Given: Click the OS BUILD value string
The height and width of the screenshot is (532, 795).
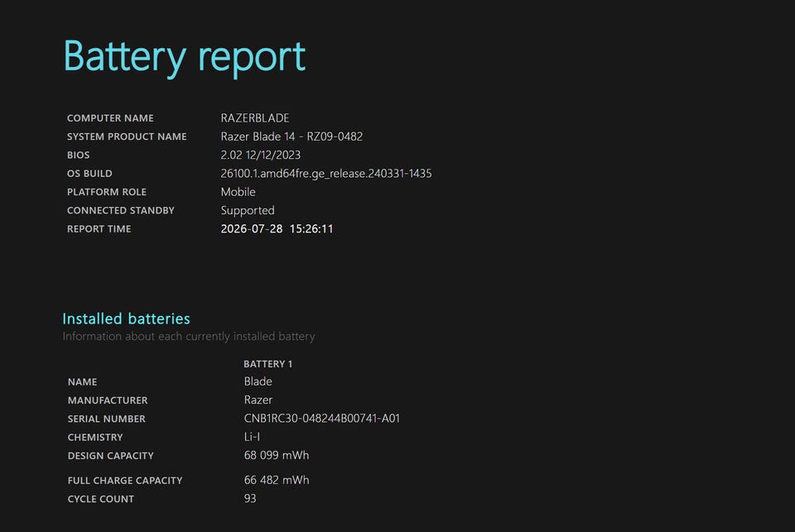Looking at the screenshot, I should [326, 174].
